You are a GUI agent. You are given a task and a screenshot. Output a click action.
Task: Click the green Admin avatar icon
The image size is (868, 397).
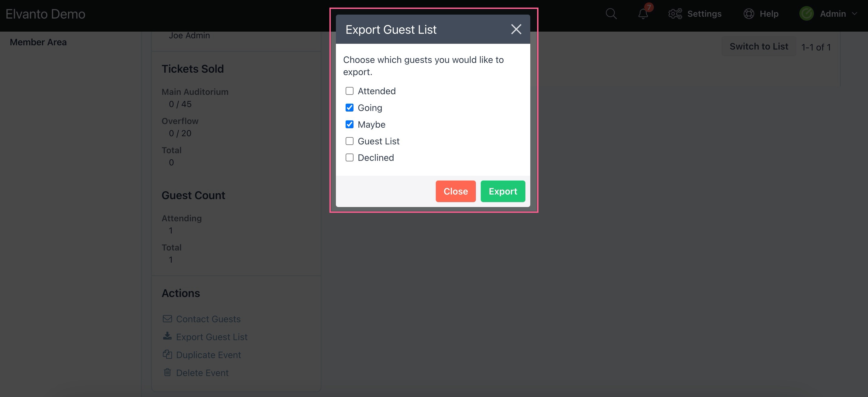tap(806, 14)
